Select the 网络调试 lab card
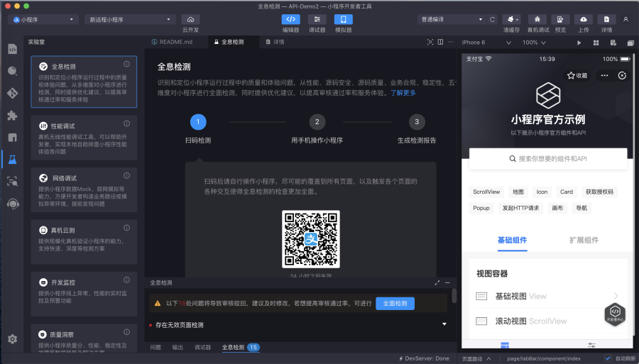639x364 pixels. point(84,189)
